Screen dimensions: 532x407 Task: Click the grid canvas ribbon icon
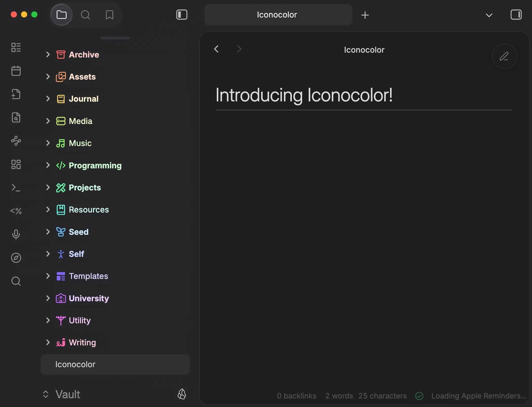click(16, 164)
